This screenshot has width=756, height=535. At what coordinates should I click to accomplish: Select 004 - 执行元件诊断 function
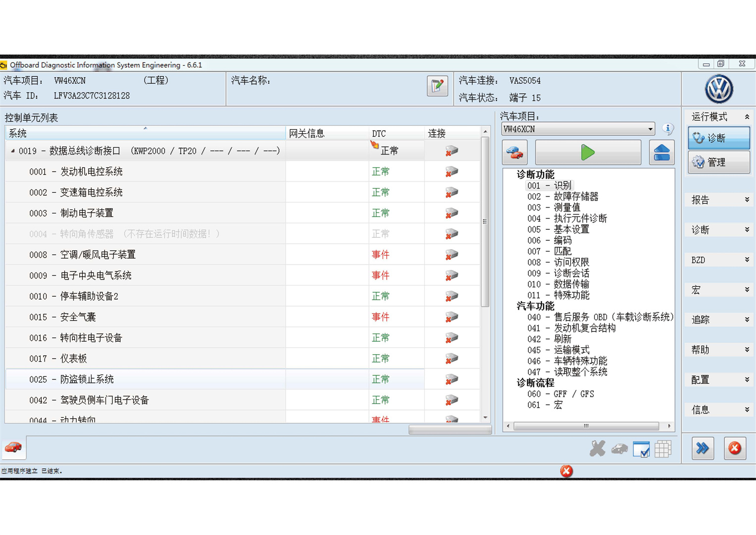point(567,218)
